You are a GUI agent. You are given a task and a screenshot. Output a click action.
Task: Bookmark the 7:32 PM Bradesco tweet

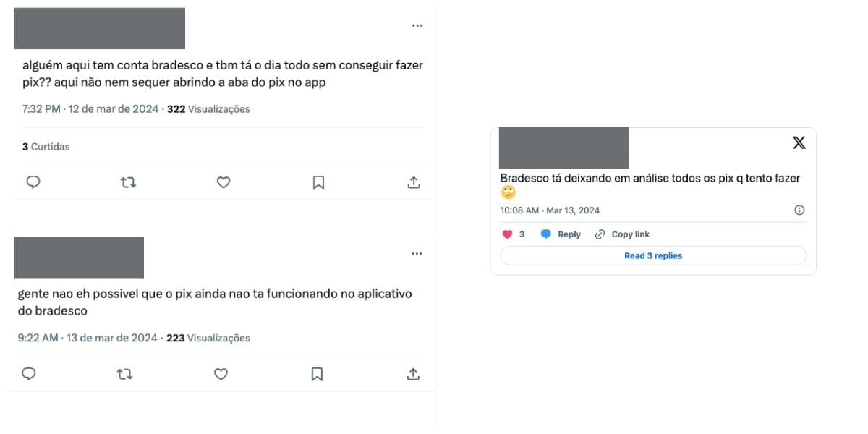318,182
